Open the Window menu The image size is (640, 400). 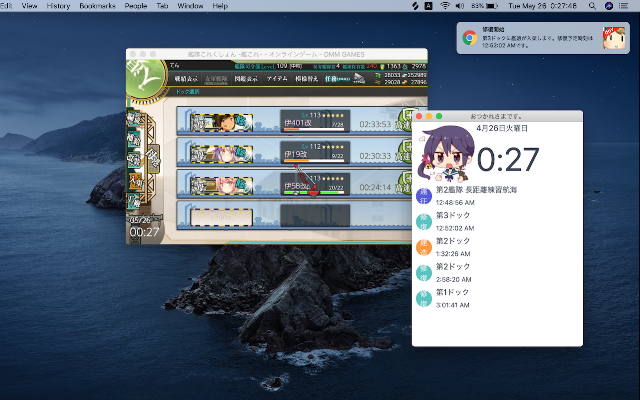(x=190, y=6)
